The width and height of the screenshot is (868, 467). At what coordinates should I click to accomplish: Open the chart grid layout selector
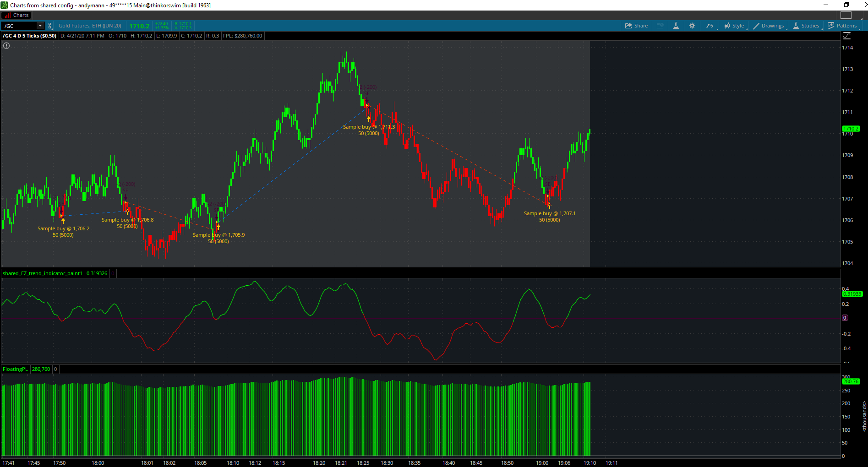pos(846,15)
